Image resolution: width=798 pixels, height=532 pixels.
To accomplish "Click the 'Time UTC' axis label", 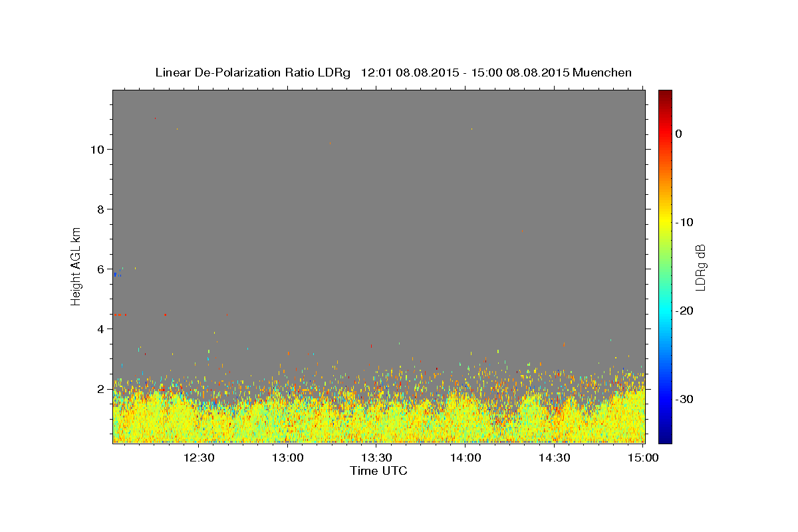I will pos(378,471).
